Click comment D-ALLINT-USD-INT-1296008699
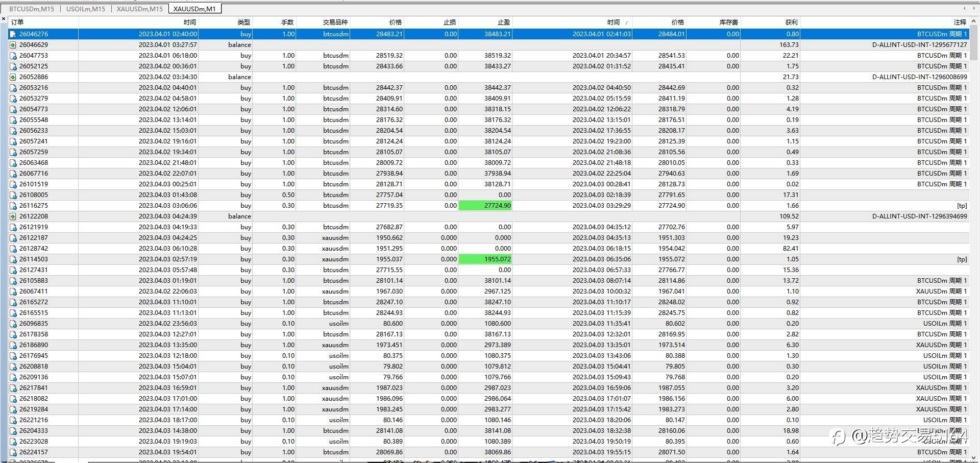The width and height of the screenshot is (980, 463). (x=920, y=77)
